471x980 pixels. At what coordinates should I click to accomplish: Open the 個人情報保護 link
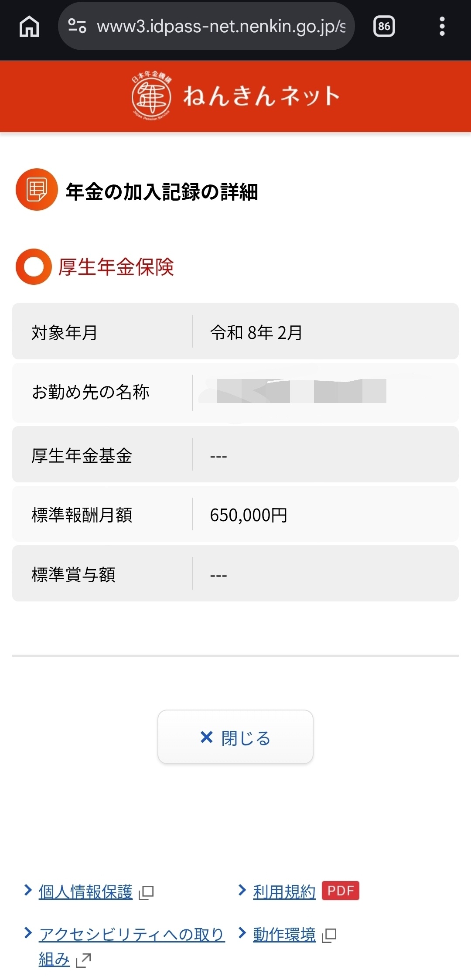point(85,892)
